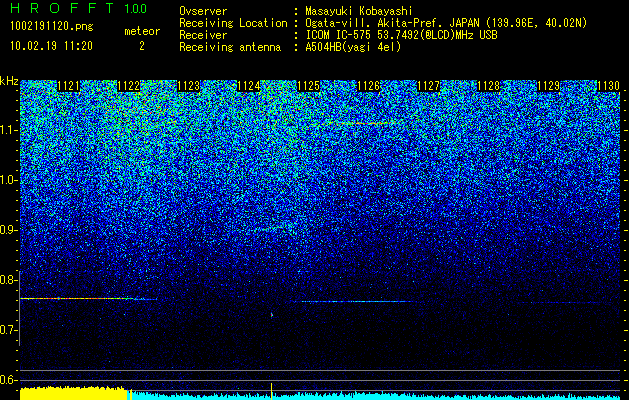This screenshot has height=400, width=629.
Task: Click the A504HB(yagi 4el) antenna text
Action: (x=353, y=47)
